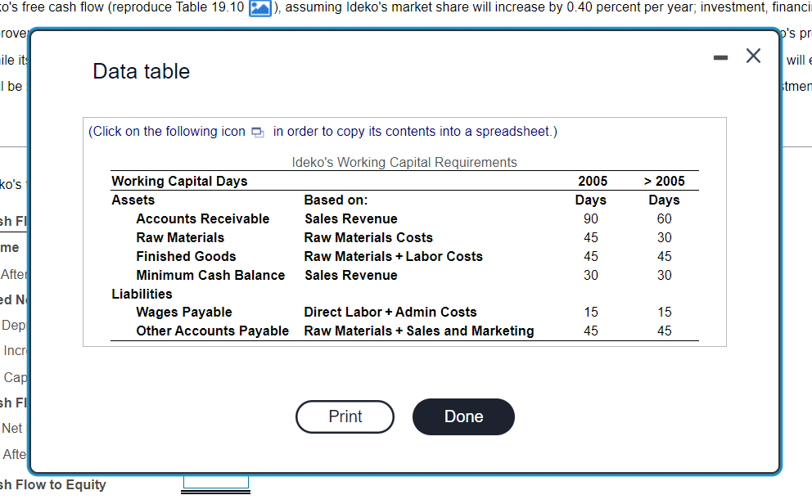Select the Cash Flow to Equity input box
The width and height of the screenshot is (812, 504).
click(215, 482)
